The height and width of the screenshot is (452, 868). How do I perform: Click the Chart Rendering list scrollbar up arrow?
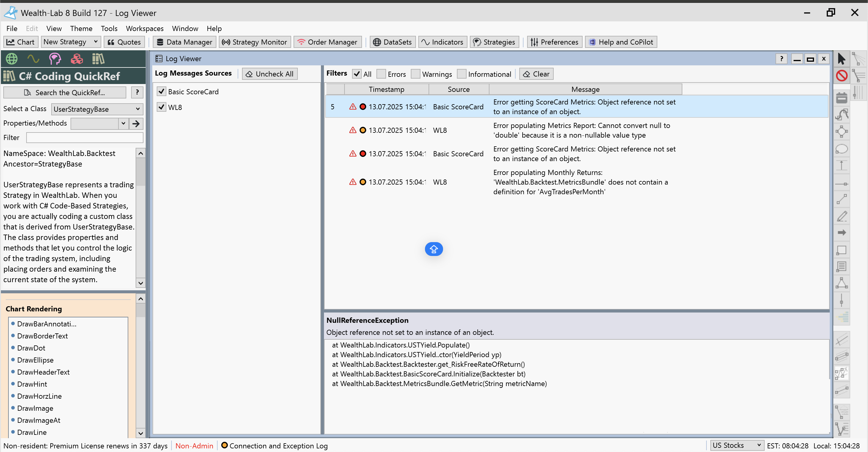tap(140, 299)
